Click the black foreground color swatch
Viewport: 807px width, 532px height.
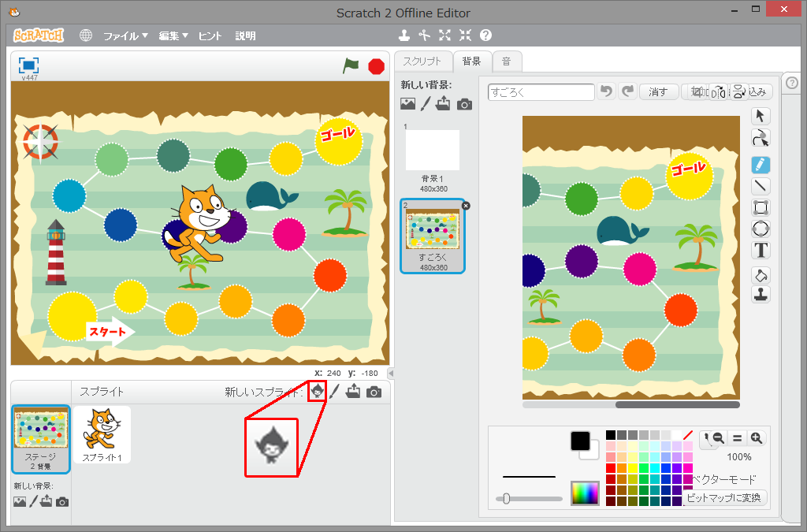coord(580,441)
